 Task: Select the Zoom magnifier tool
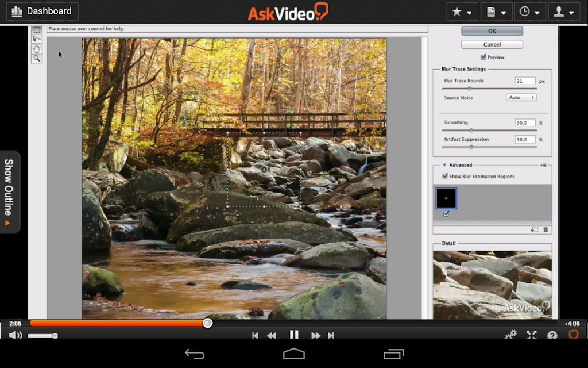[x=36, y=59]
